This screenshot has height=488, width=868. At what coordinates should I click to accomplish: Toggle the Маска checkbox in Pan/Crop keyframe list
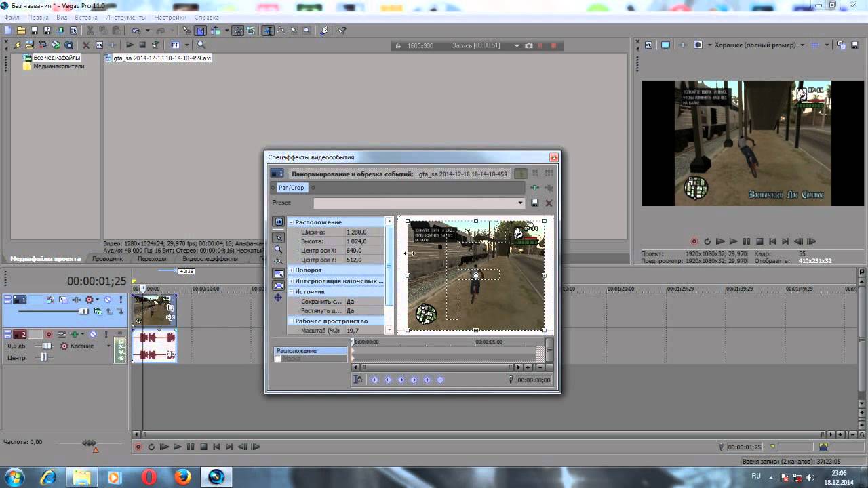click(x=278, y=359)
